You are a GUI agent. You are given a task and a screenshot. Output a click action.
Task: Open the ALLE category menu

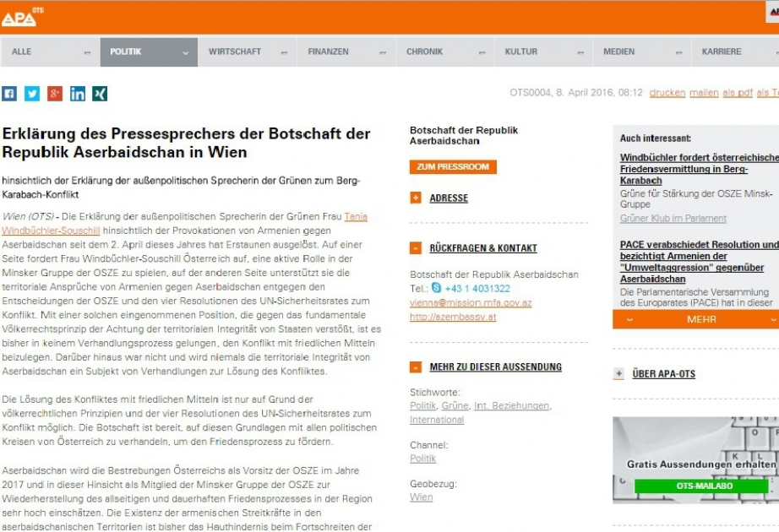click(x=50, y=52)
